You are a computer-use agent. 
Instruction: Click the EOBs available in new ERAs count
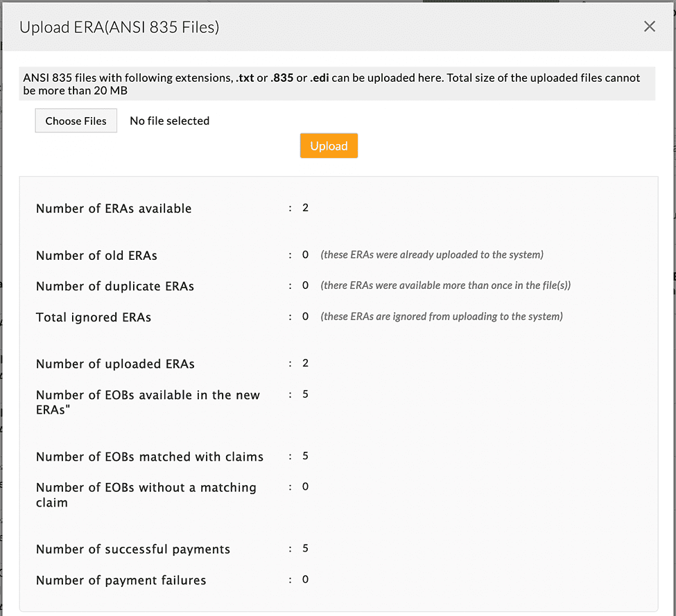305,394
